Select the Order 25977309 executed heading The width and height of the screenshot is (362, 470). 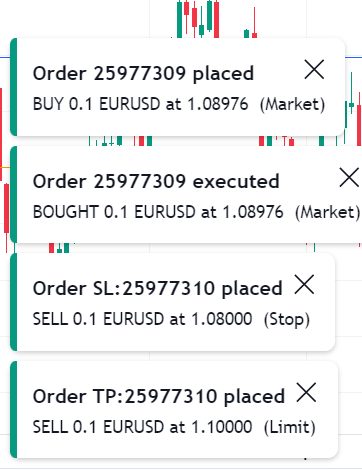[156, 181]
